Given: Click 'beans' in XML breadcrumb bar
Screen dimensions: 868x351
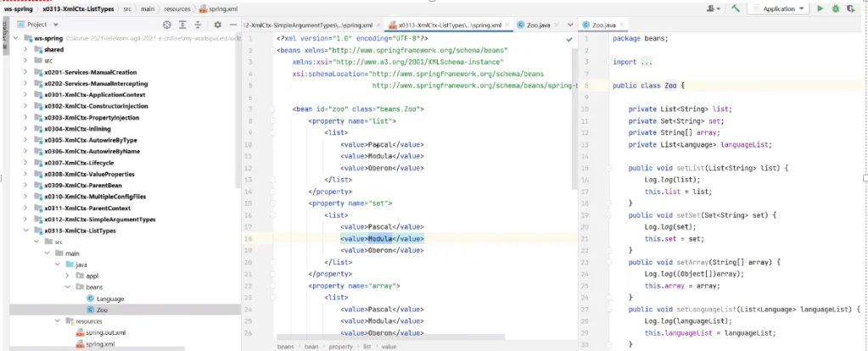Looking at the screenshot, I should (x=286, y=347).
